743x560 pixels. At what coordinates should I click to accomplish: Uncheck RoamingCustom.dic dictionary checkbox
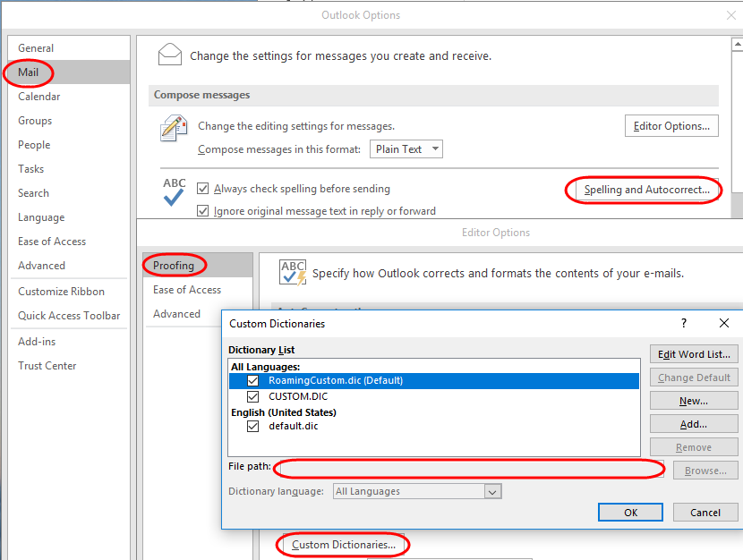pyautogui.click(x=253, y=380)
